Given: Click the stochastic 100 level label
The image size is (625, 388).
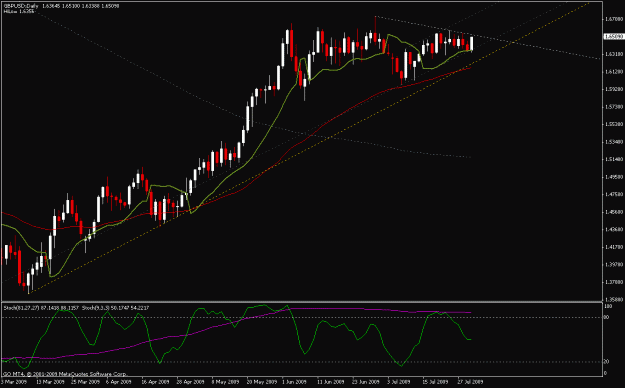Looking at the screenshot, I should click(x=608, y=306).
